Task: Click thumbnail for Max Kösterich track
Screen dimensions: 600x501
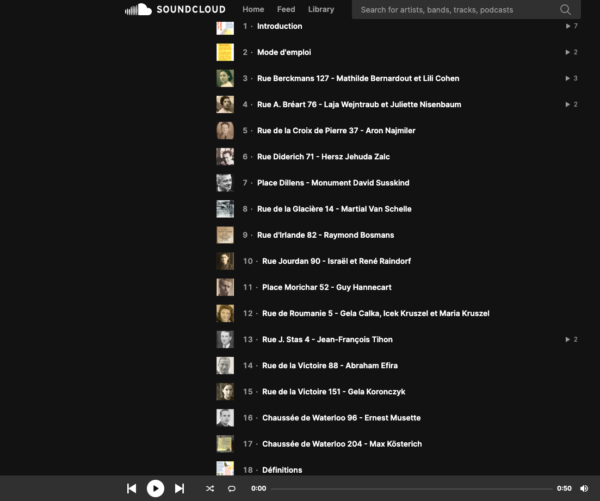Action: coord(225,444)
